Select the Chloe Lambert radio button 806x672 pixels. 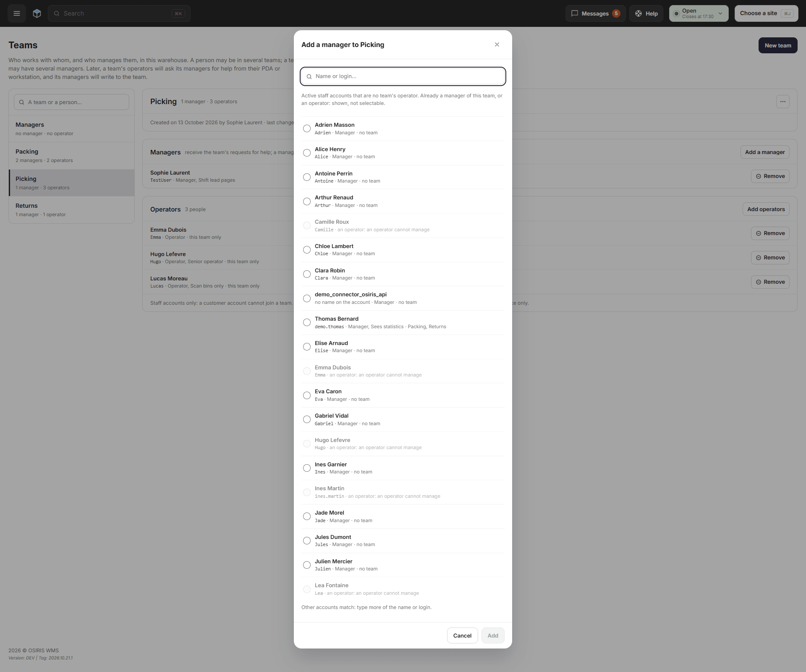(x=307, y=250)
